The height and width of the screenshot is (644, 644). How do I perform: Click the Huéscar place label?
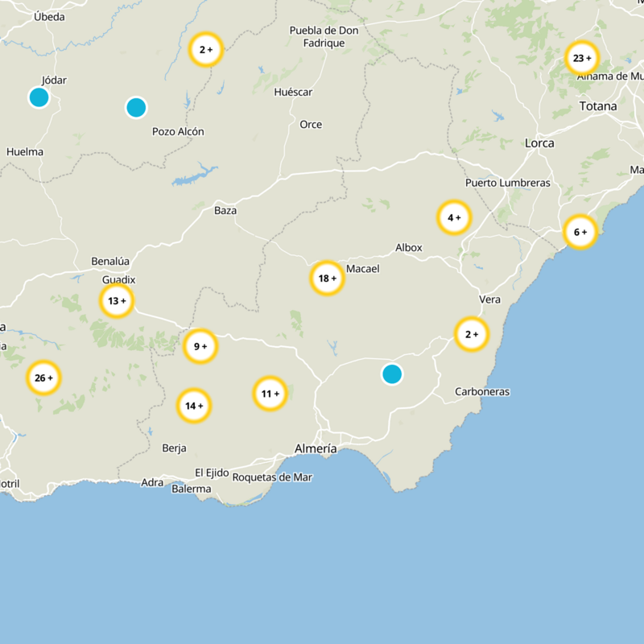coord(291,93)
